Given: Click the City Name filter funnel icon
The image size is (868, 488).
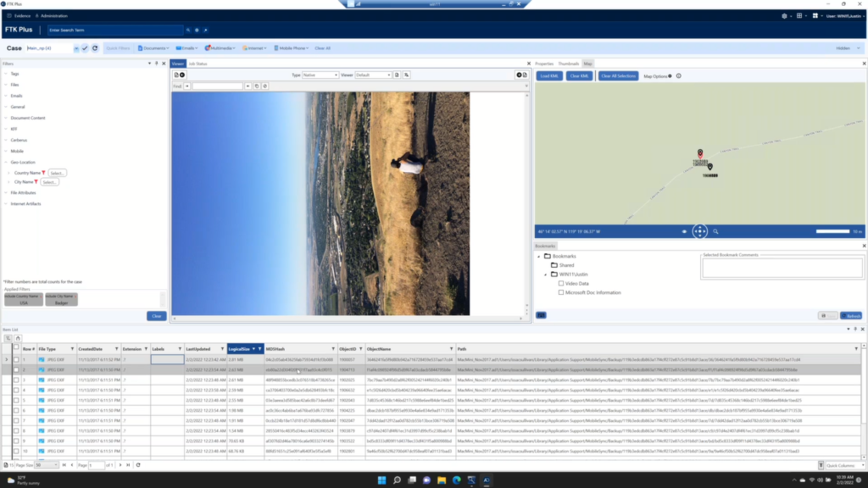Looking at the screenshot, I should pyautogui.click(x=36, y=182).
